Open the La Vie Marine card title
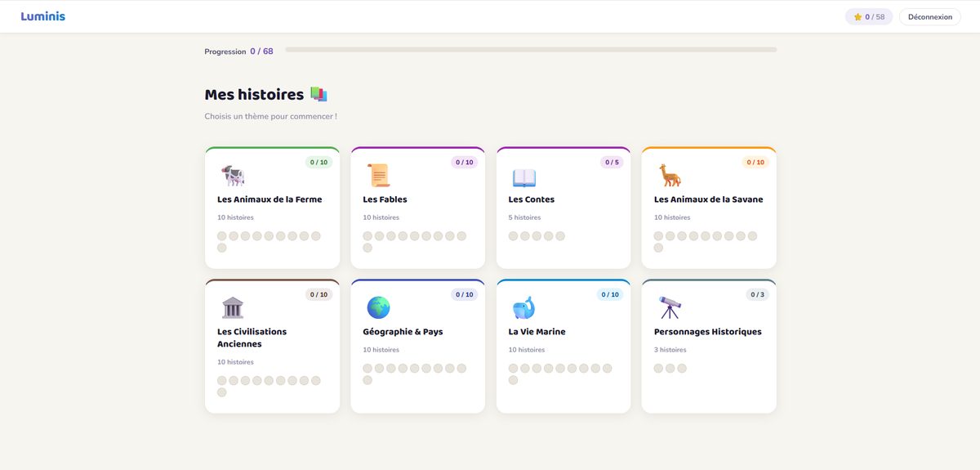This screenshot has height=470, width=980. coord(537,332)
